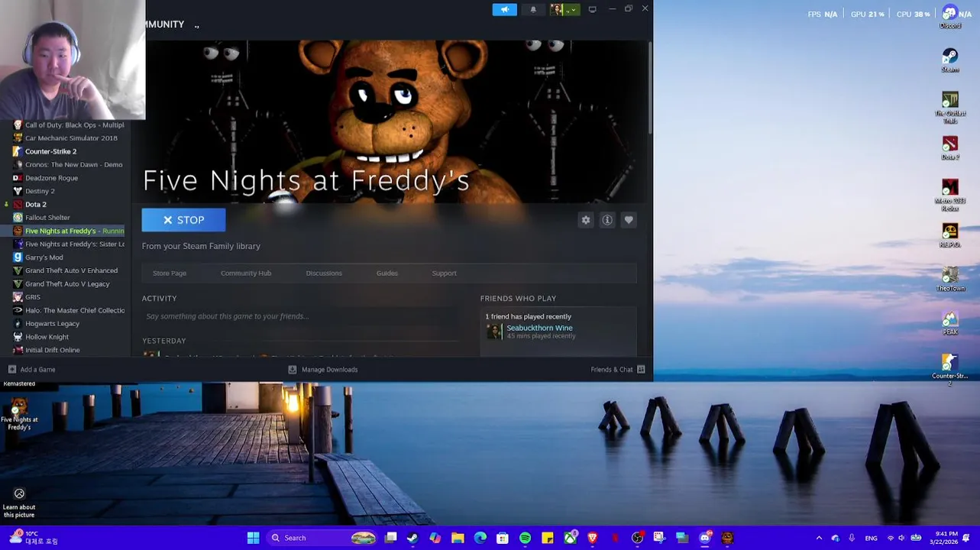
Task: Open the COMMUNITY menu in Steam
Action: click(x=164, y=24)
